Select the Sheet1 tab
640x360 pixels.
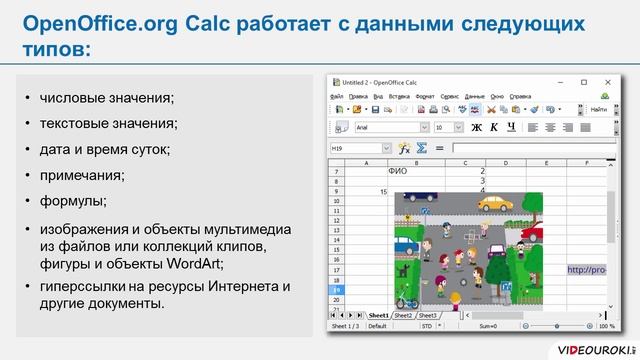click(x=379, y=315)
